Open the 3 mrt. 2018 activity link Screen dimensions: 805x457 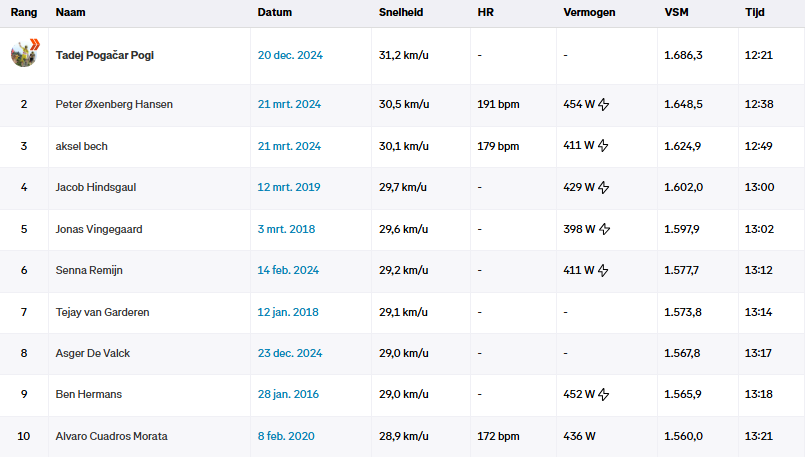[x=286, y=229]
